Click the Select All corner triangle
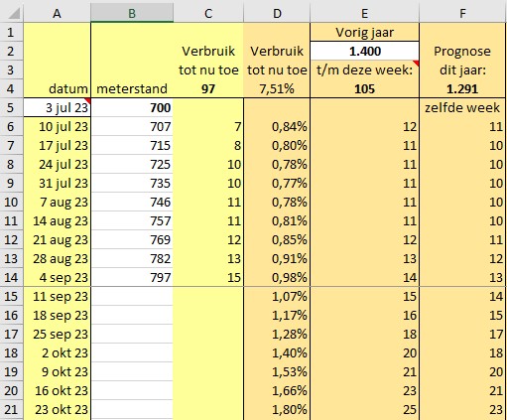This screenshot has height=420, width=507. click(12, 13)
